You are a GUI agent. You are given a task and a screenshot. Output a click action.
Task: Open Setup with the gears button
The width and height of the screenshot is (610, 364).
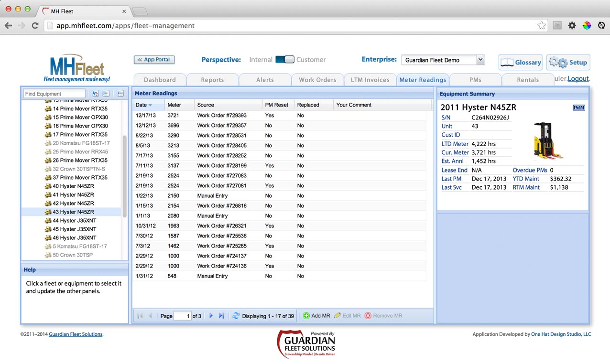tap(568, 62)
